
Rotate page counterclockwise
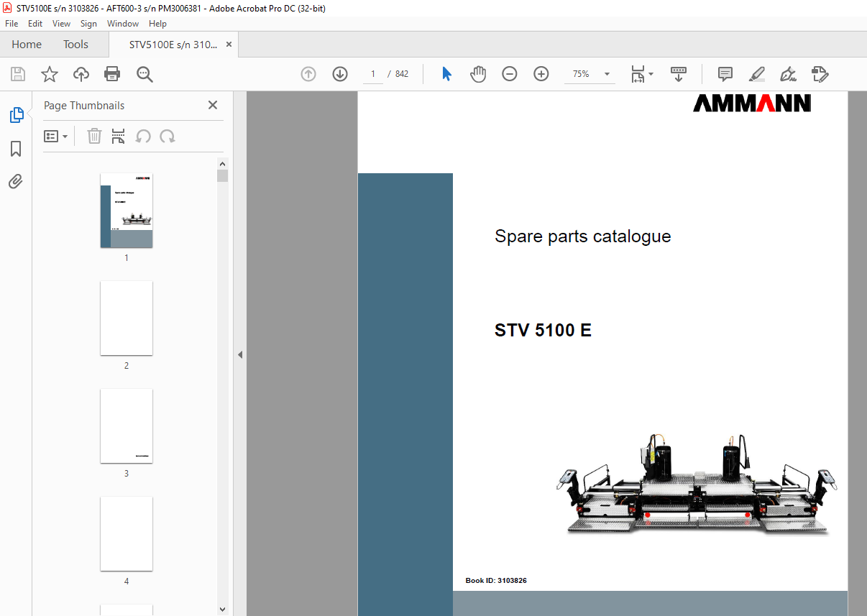point(143,137)
